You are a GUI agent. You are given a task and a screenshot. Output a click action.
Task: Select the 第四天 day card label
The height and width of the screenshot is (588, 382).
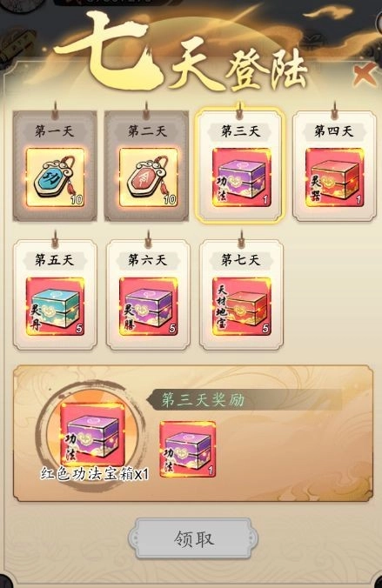coord(333,131)
